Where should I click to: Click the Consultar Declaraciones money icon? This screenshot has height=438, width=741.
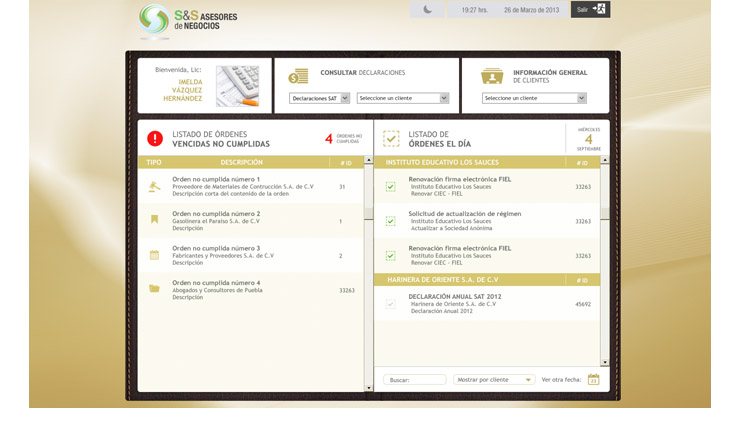click(x=298, y=77)
